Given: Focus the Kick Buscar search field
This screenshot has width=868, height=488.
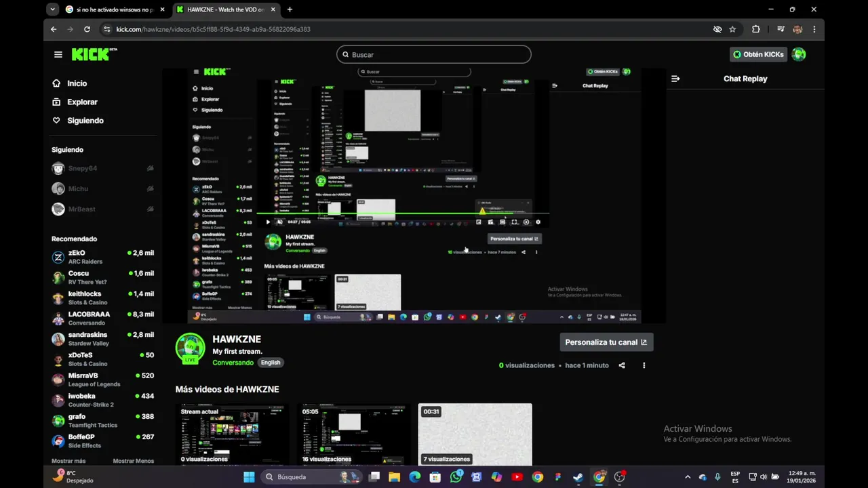Looking at the screenshot, I should click(434, 54).
